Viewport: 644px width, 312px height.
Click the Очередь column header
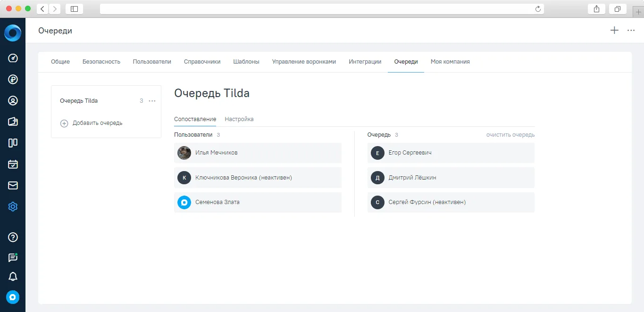click(379, 135)
